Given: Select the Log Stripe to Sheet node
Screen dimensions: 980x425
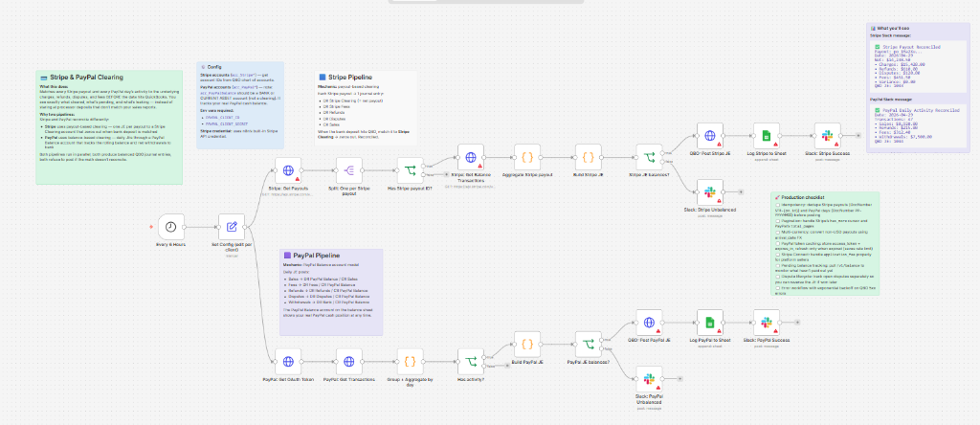Looking at the screenshot, I should click(767, 136).
